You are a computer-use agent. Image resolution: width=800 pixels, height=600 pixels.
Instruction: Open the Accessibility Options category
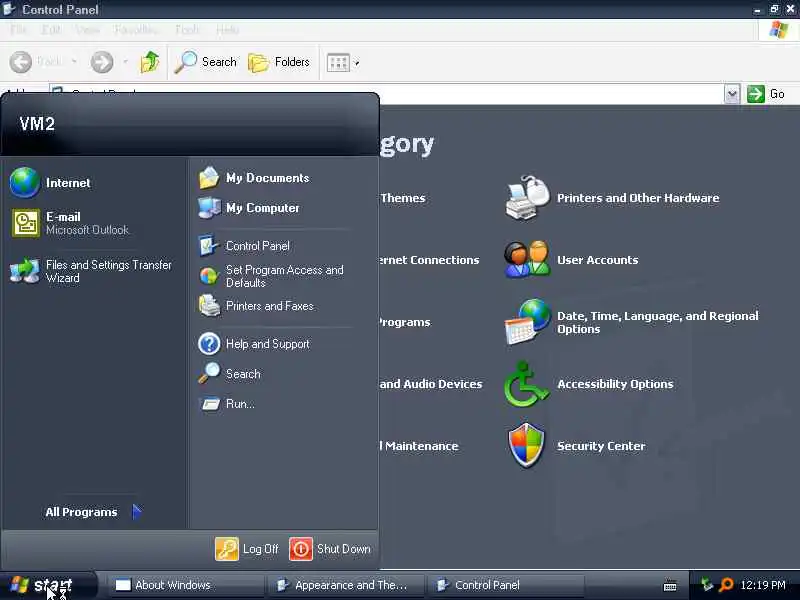(589, 384)
